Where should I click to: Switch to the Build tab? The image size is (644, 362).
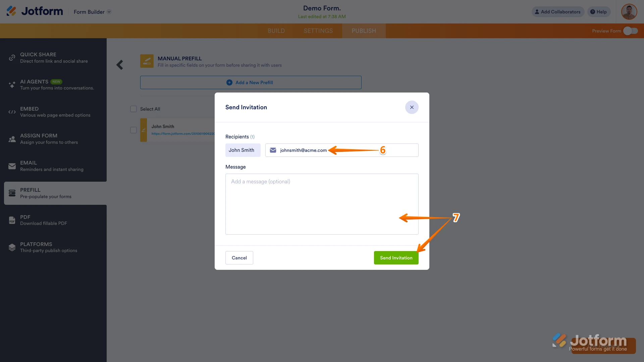click(x=276, y=31)
